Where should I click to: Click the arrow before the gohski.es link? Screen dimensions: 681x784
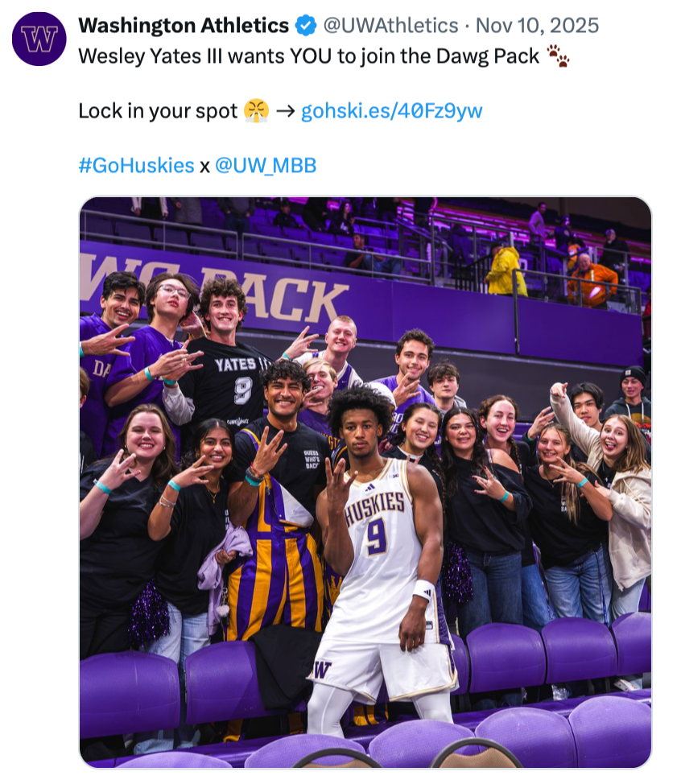(x=286, y=111)
